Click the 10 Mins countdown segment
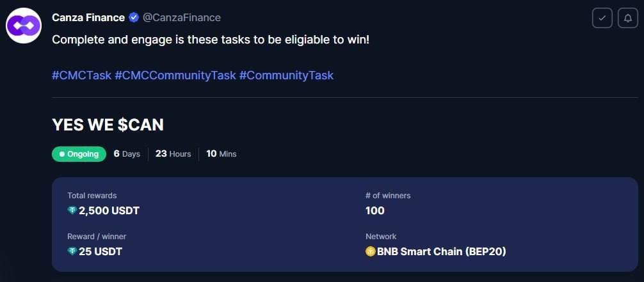Screen dimensions: 644x282 [221, 154]
